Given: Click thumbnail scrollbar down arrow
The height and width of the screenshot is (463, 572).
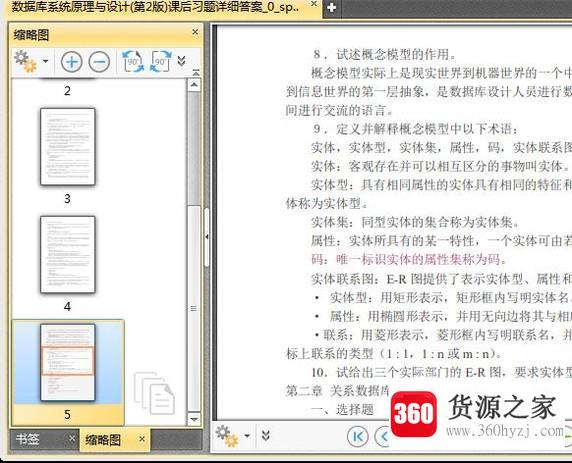Looking at the screenshot, I should point(194,419).
